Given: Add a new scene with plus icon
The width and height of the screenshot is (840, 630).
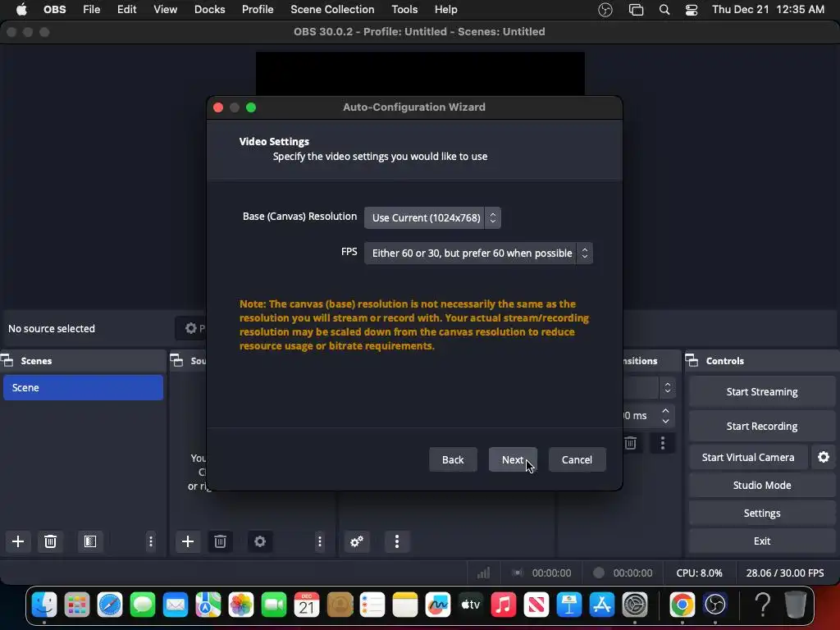Looking at the screenshot, I should pos(18,541).
